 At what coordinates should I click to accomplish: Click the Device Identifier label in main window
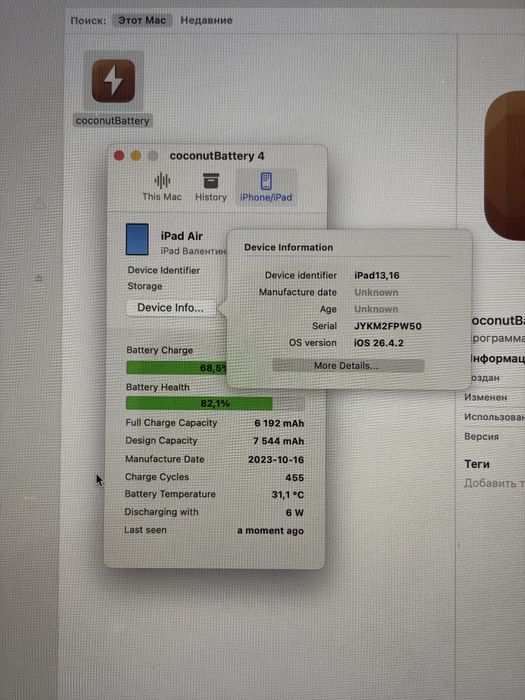click(163, 270)
